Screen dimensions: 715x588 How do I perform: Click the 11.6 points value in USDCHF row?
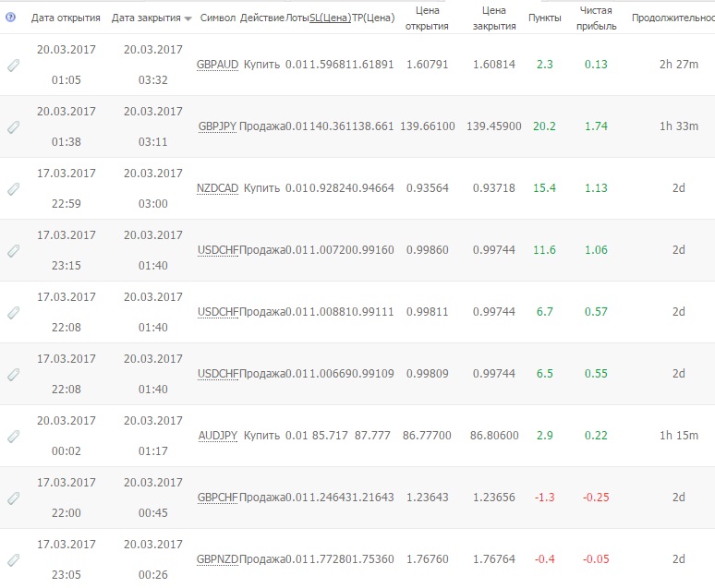[x=544, y=250]
